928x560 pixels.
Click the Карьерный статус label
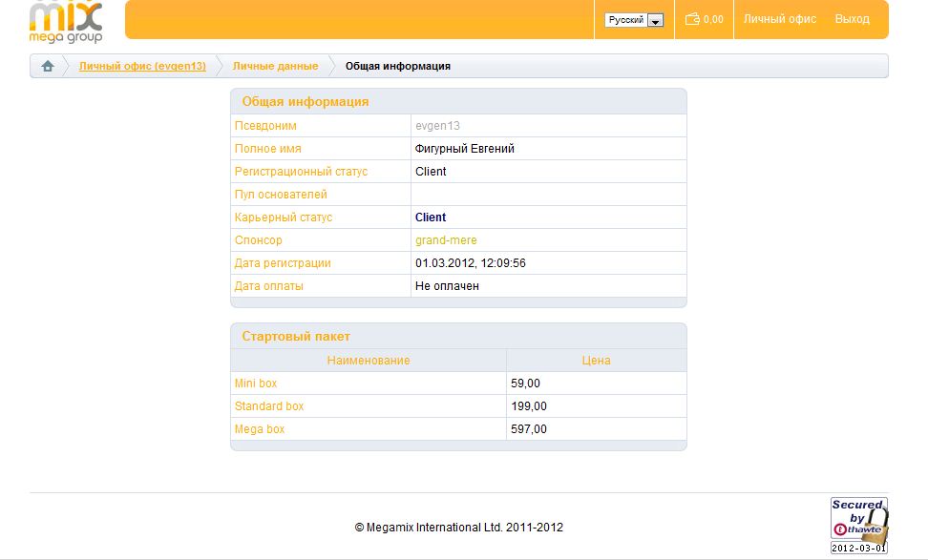click(283, 217)
